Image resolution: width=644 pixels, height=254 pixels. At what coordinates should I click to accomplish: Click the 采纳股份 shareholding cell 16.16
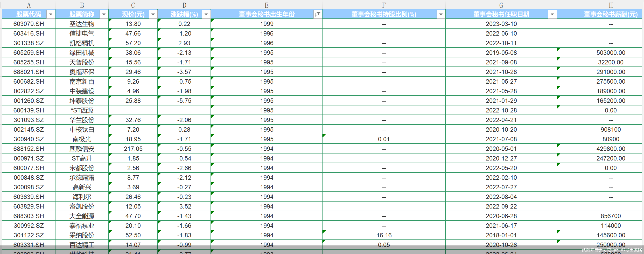point(384,235)
